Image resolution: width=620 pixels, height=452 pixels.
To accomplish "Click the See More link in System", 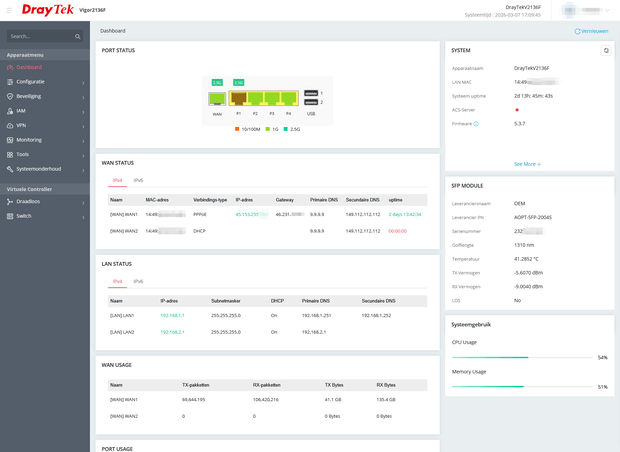I will [527, 164].
